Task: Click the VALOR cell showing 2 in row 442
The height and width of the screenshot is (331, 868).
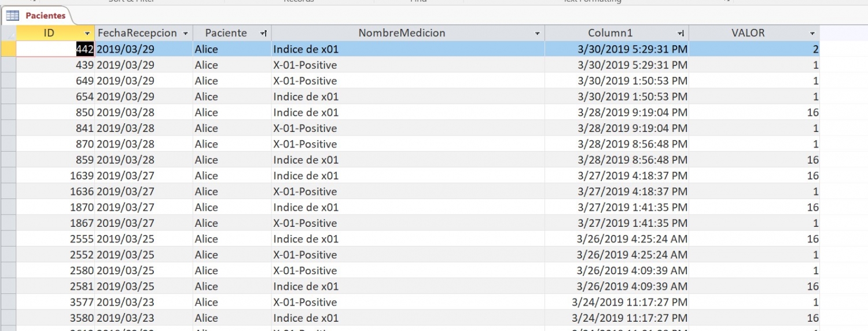Action: point(755,49)
